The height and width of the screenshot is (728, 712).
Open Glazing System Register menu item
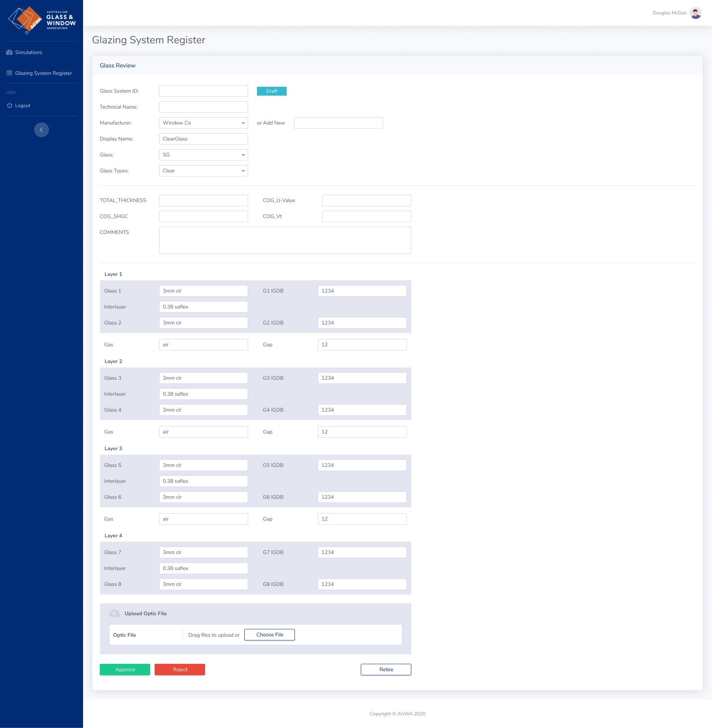[x=43, y=73]
